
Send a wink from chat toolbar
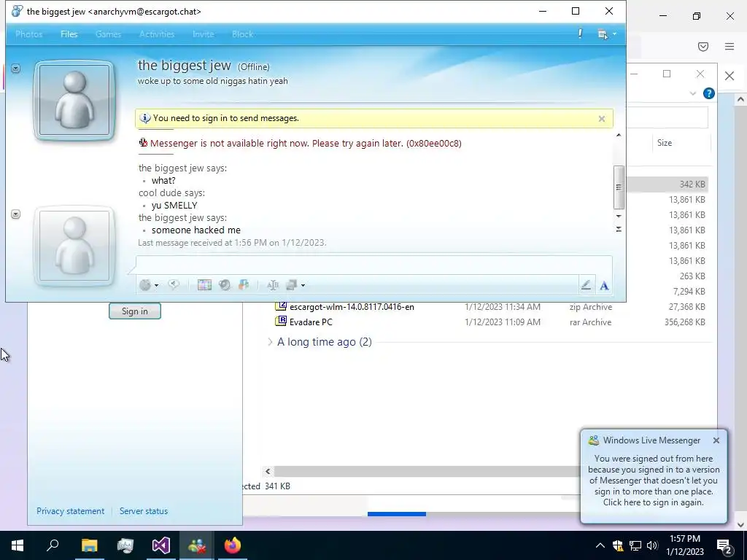225,285
